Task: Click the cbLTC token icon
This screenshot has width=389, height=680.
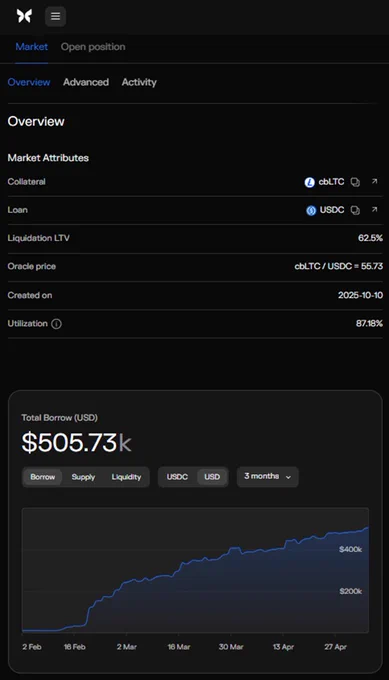Action: (x=309, y=183)
